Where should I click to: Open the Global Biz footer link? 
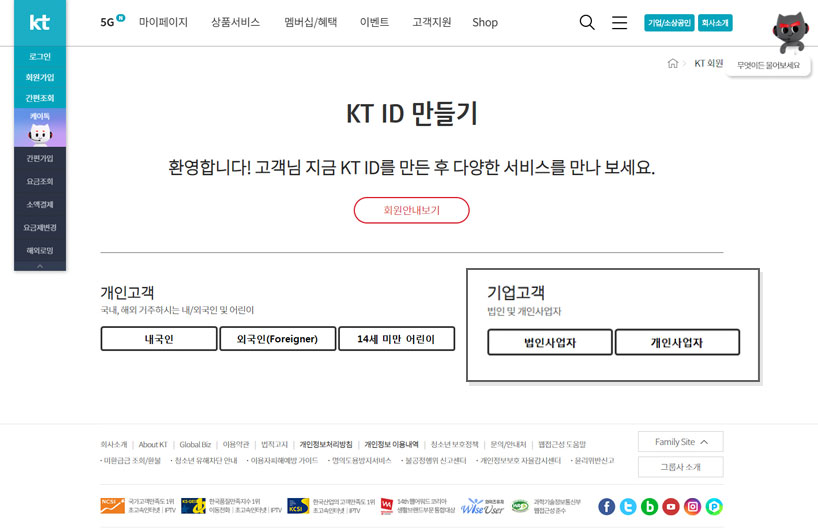pyautogui.click(x=195, y=445)
